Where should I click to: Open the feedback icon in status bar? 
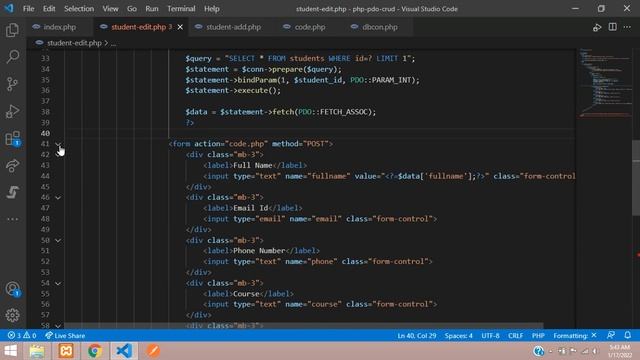pos(611,335)
